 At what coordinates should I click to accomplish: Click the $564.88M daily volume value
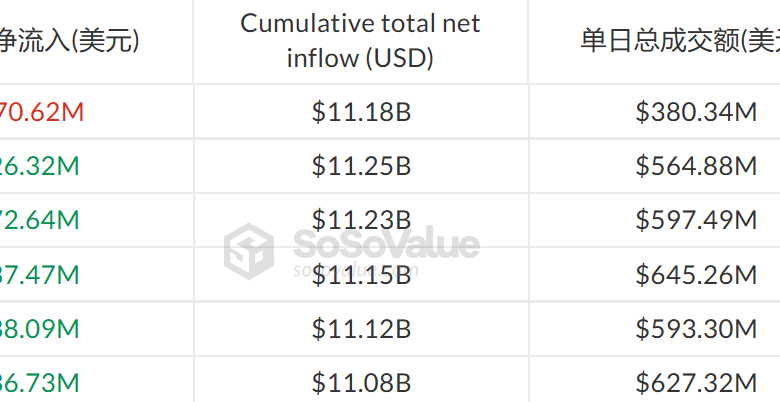coord(696,165)
